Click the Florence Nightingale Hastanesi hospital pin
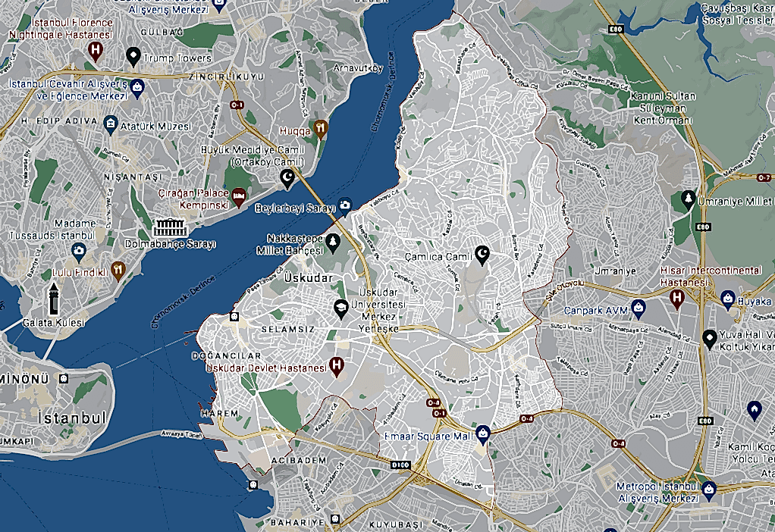The image size is (775, 532). click(96, 50)
